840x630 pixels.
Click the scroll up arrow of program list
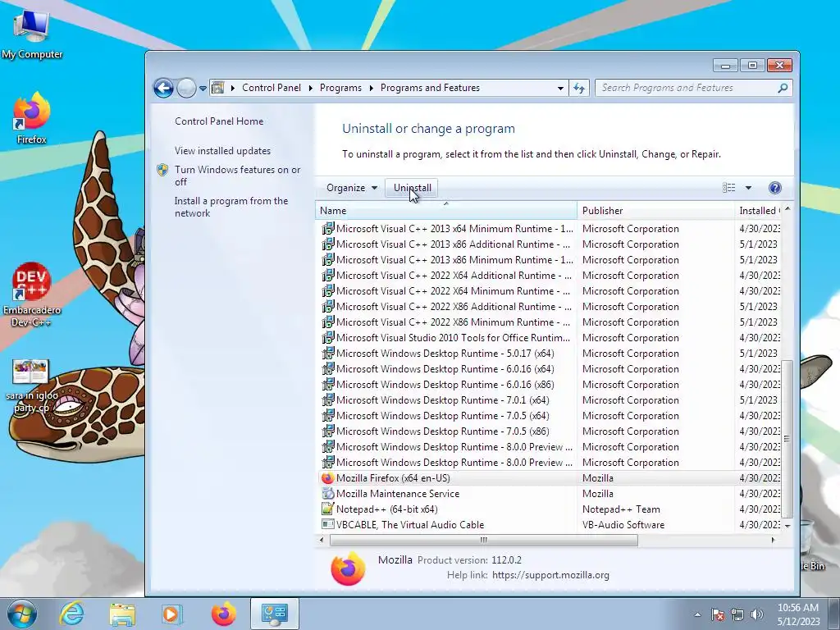coord(787,208)
